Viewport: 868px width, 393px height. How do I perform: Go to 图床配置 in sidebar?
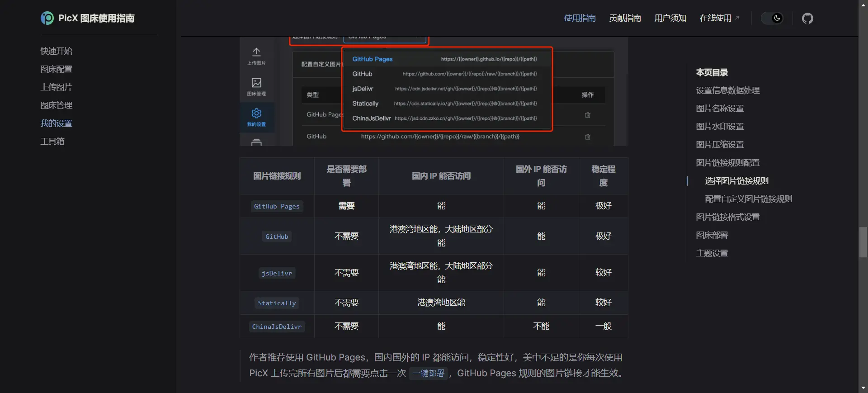[56, 69]
